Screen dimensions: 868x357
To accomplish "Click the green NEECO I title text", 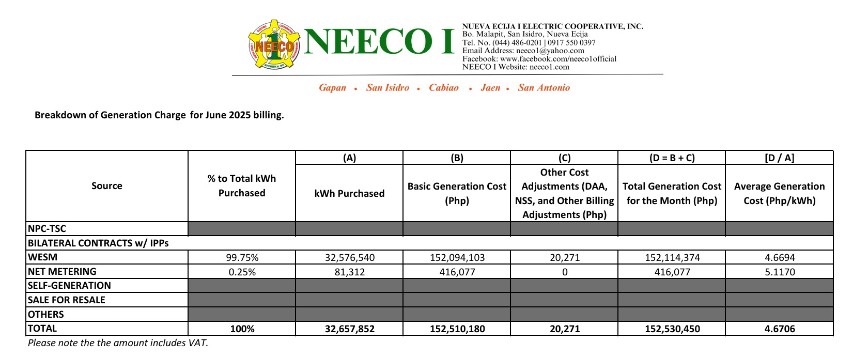I will (379, 42).
